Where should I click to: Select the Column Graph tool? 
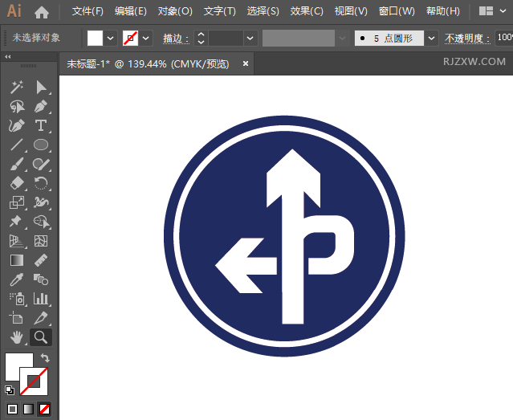[x=41, y=299]
